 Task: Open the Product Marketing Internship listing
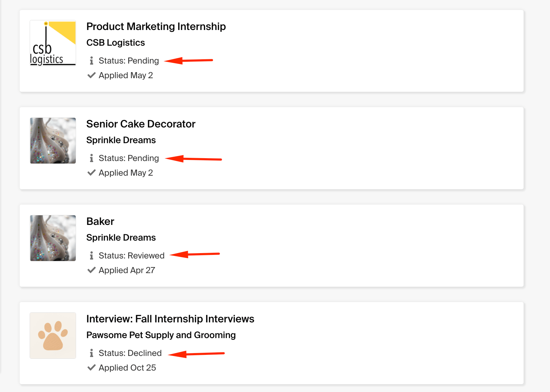click(156, 26)
